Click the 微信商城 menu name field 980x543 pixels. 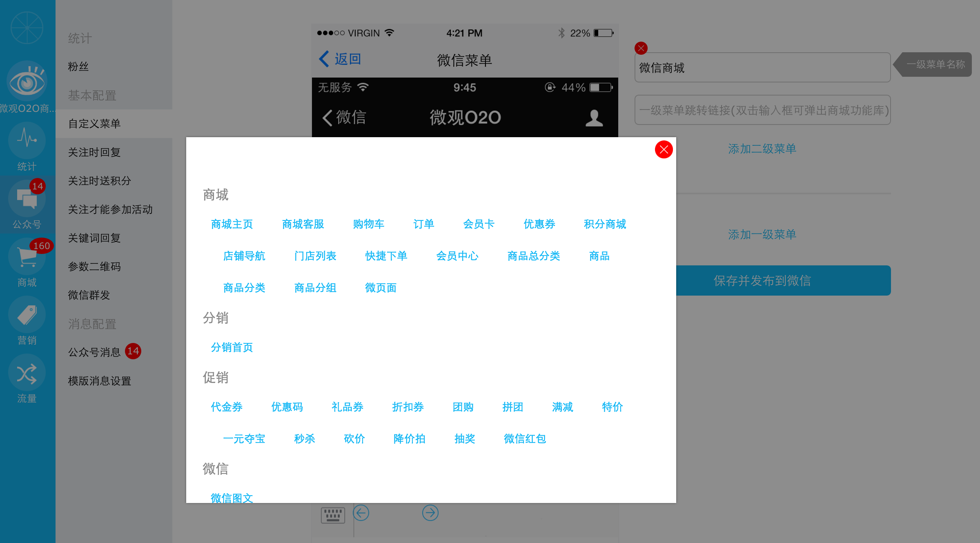762,67
